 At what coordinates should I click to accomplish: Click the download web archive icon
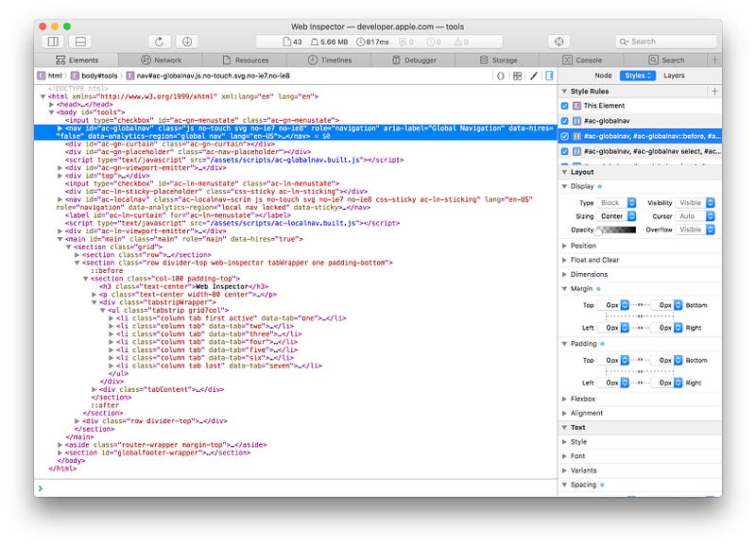187,42
